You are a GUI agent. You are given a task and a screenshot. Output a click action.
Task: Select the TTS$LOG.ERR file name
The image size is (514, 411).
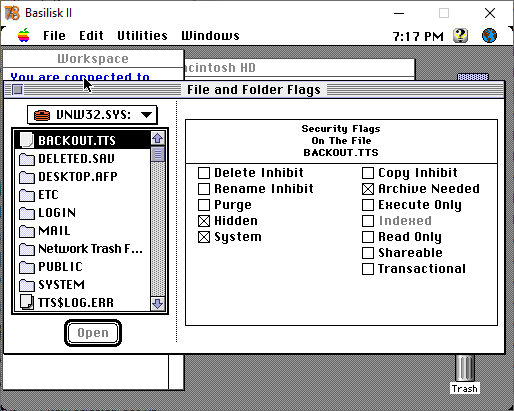(76, 303)
